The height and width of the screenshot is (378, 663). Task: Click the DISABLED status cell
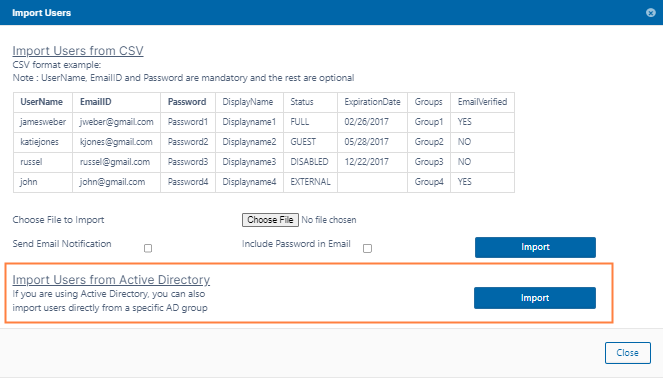pyautogui.click(x=310, y=162)
